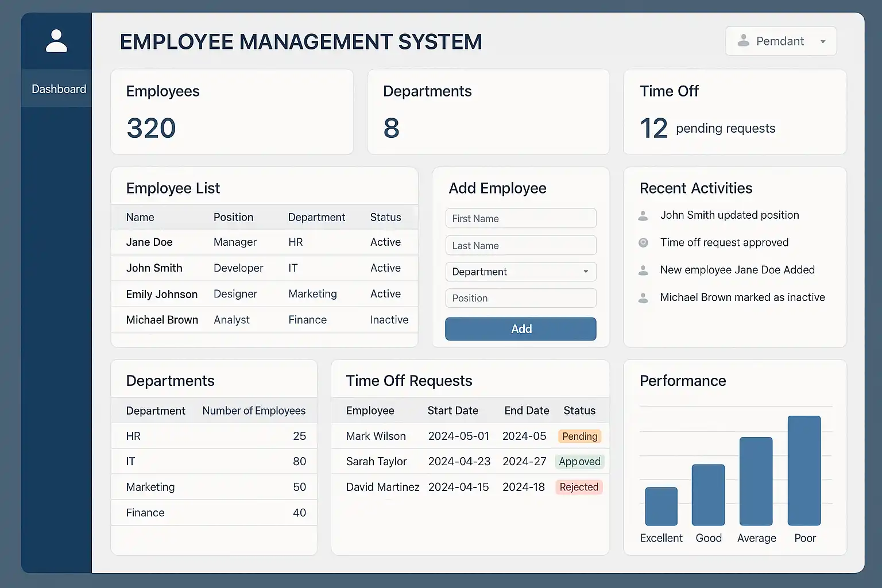Image resolution: width=882 pixels, height=588 pixels.
Task: Click the user profile icon in sidebar
Action: point(56,41)
